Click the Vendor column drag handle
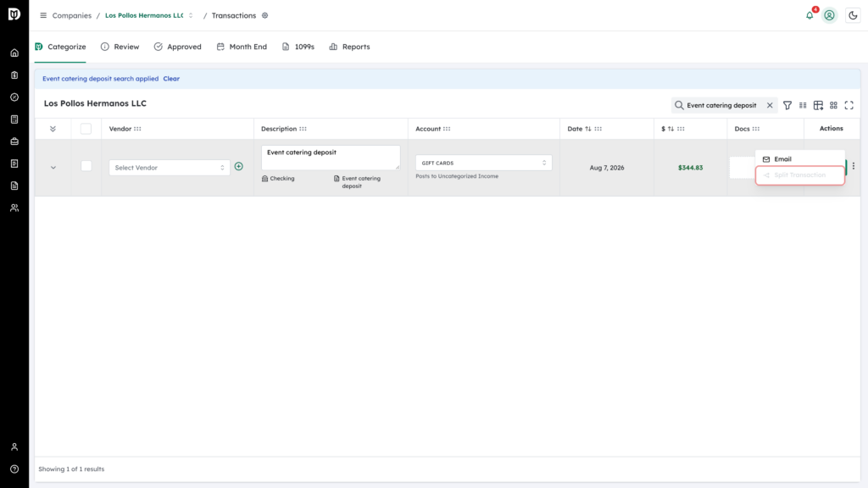 click(x=137, y=129)
